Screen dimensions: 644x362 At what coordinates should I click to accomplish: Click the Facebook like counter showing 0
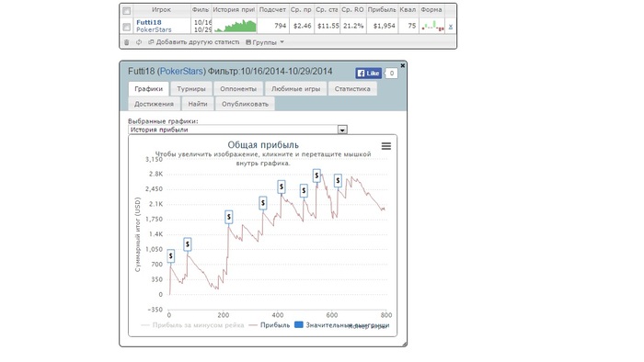click(391, 73)
